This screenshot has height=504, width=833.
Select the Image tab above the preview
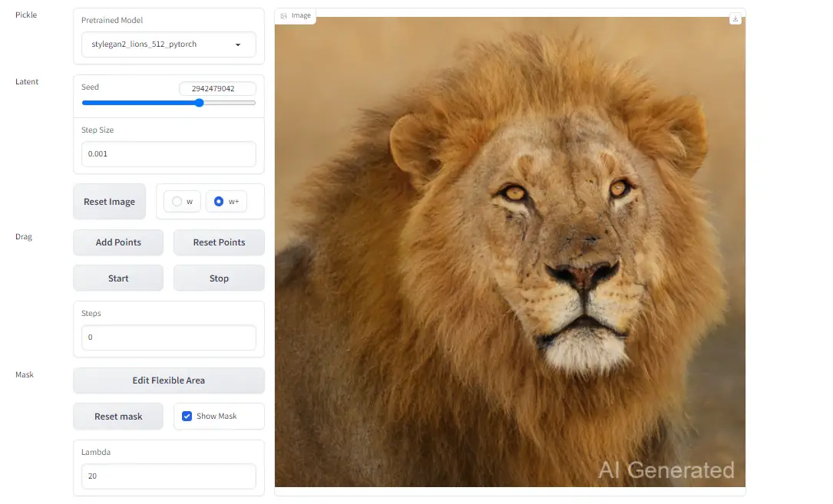[x=296, y=15]
